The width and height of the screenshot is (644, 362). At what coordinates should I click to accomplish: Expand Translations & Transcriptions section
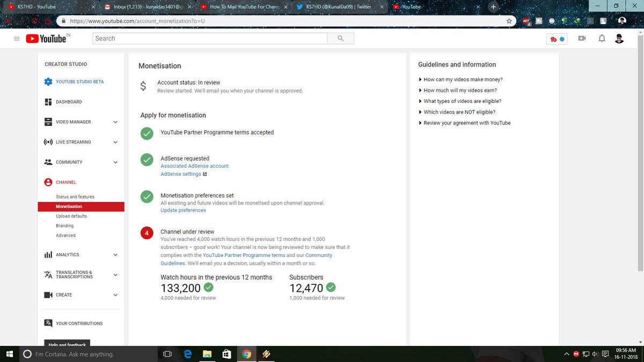tap(115, 275)
